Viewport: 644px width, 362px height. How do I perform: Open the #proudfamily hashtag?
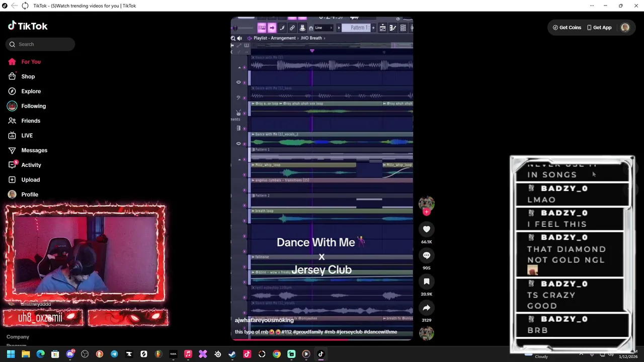[x=308, y=332]
